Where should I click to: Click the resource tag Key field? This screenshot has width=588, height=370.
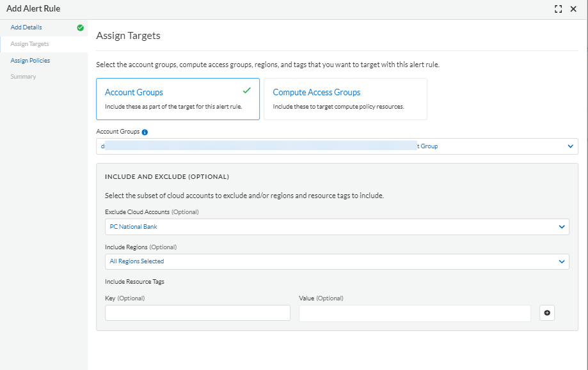(x=198, y=312)
